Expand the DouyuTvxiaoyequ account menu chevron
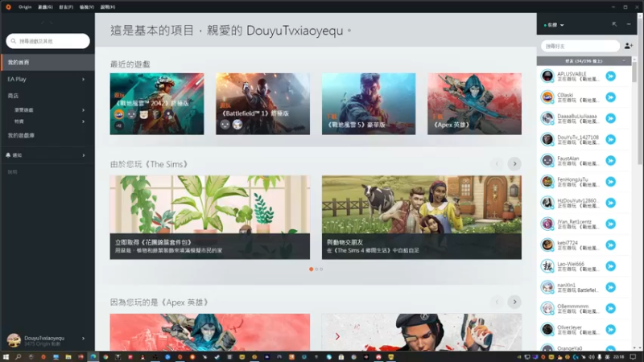Screen dimensions: 644x362 pyautogui.click(x=84, y=339)
